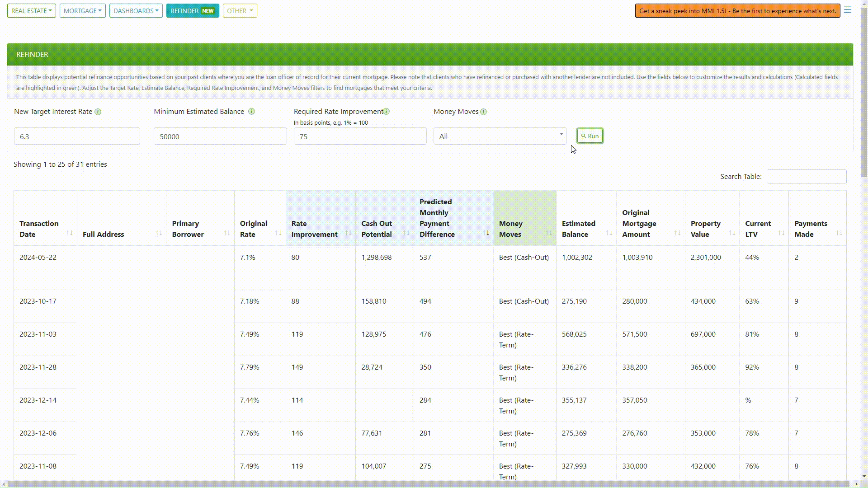The height and width of the screenshot is (488, 868).
Task: Click the REFINDER panel header
Action: (430, 55)
